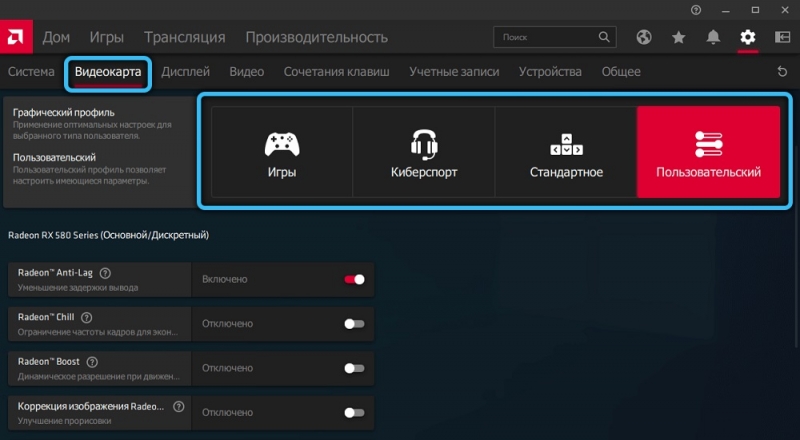Screen dimensions: 800x440
Task: Open the help question mark in title bar
Action: (696, 10)
